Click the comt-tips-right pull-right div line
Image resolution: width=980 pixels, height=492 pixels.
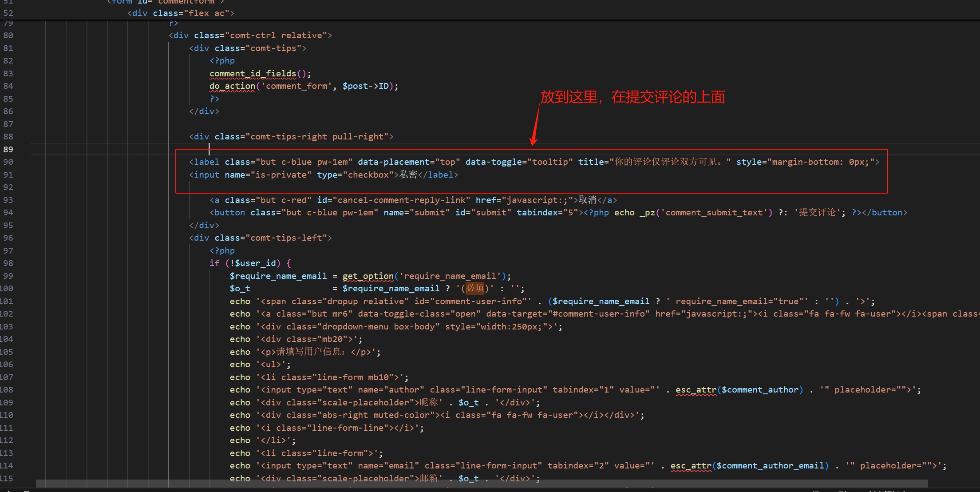click(x=291, y=136)
